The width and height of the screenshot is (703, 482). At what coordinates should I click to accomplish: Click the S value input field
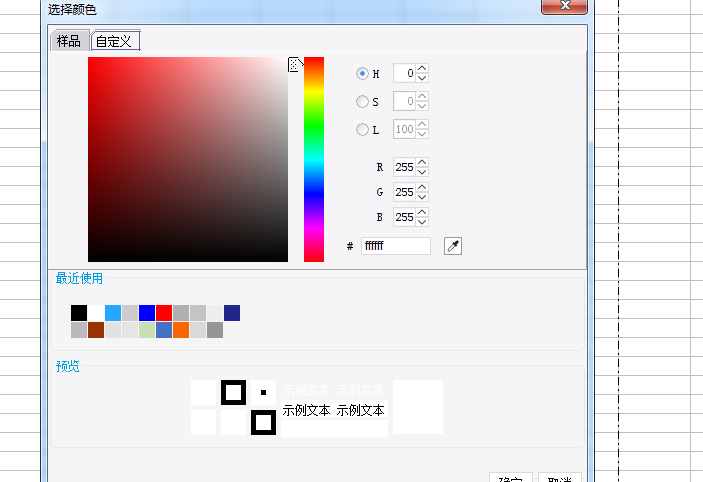coord(404,101)
